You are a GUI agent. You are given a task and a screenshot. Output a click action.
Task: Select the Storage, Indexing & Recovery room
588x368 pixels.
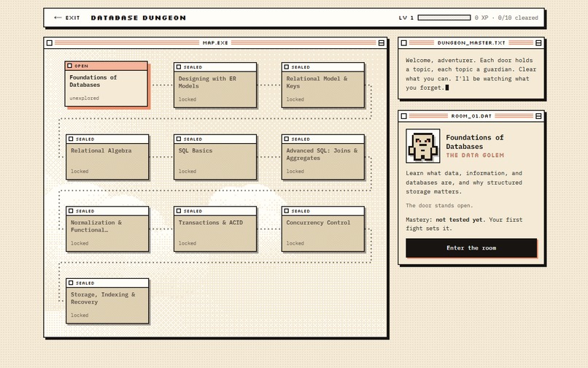tap(107, 301)
